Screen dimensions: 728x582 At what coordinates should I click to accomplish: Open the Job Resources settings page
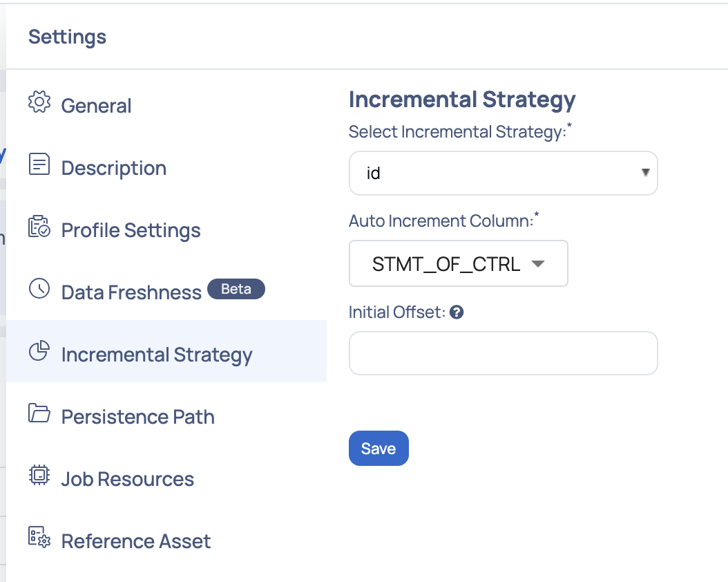coord(127,478)
